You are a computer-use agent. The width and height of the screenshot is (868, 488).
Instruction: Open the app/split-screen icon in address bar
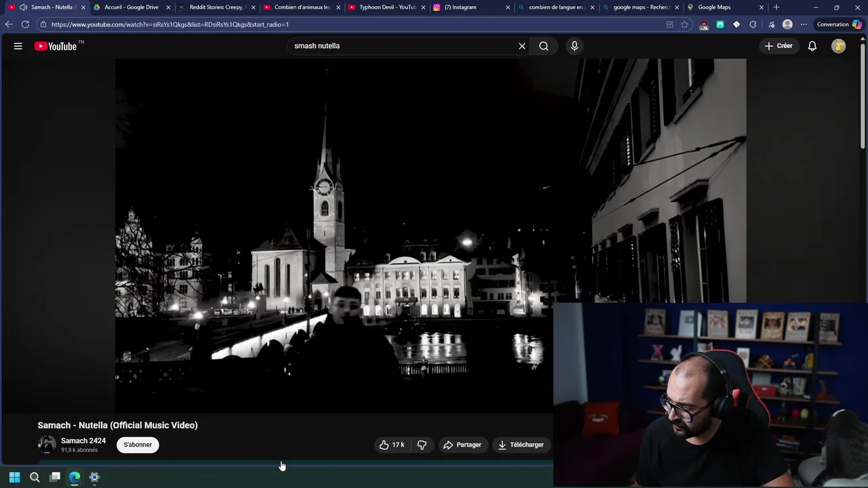click(670, 24)
